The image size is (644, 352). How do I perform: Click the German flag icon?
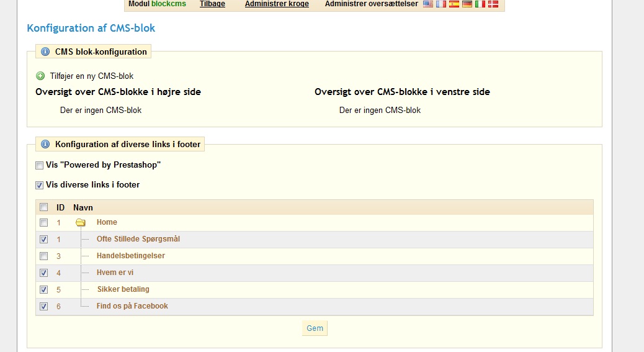pos(467,4)
